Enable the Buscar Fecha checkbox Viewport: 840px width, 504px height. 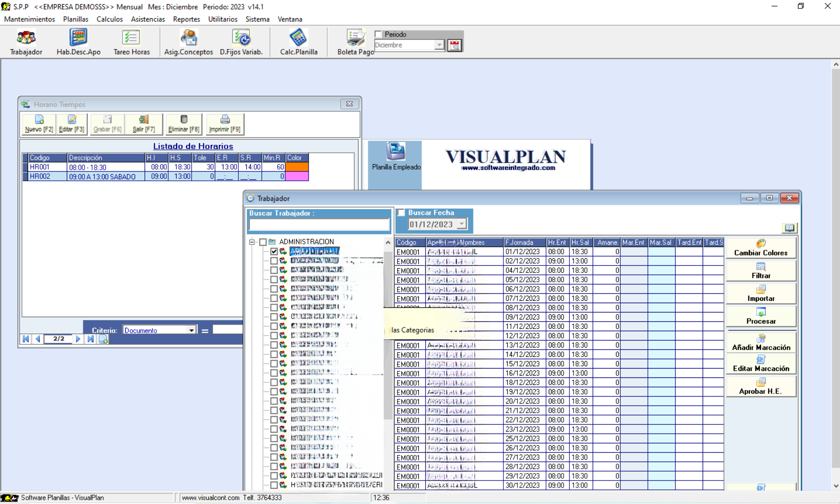[401, 213]
